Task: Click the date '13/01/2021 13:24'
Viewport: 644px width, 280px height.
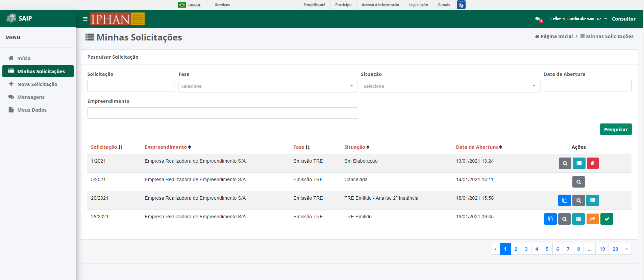Action: pos(475,161)
